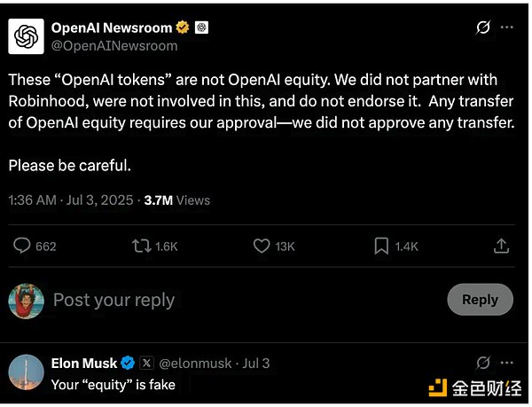This screenshot has height=407, width=532.
Task: Click the comment icon with 662 replies
Action: click(23, 246)
